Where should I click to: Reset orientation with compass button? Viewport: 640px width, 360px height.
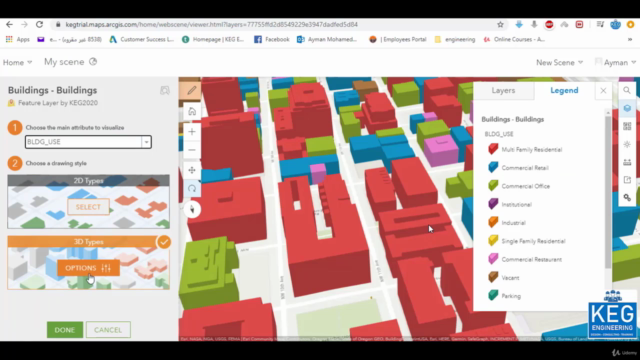[x=192, y=209]
